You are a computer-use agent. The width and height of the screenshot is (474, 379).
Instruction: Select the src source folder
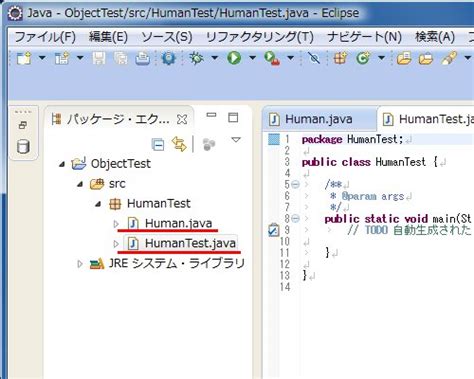click(x=117, y=184)
